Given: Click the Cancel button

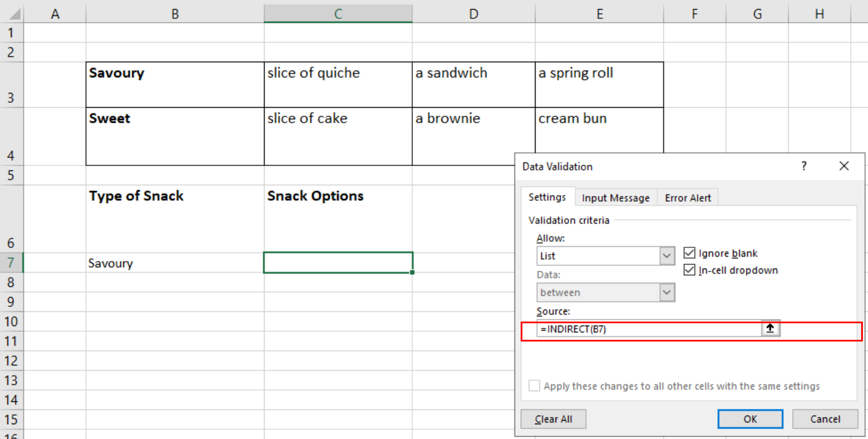Looking at the screenshot, I should 825,419.
